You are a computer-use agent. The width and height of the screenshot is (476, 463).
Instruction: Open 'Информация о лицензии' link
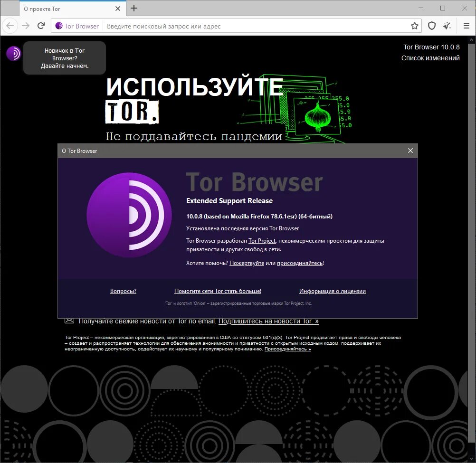click(x=333, y=291)
